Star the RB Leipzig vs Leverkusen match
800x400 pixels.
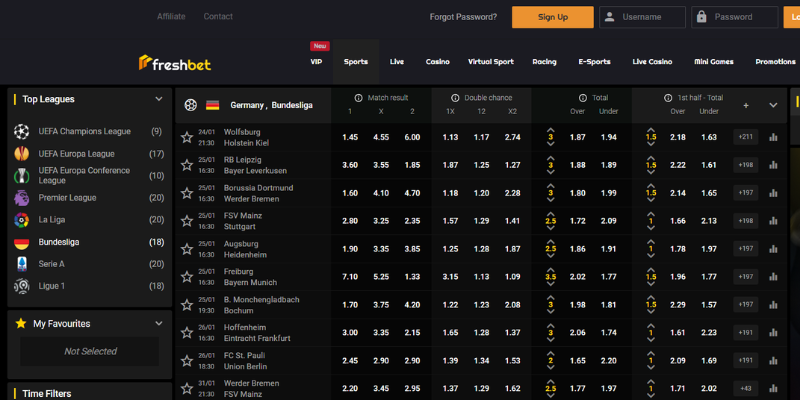(x=187, y=165)
